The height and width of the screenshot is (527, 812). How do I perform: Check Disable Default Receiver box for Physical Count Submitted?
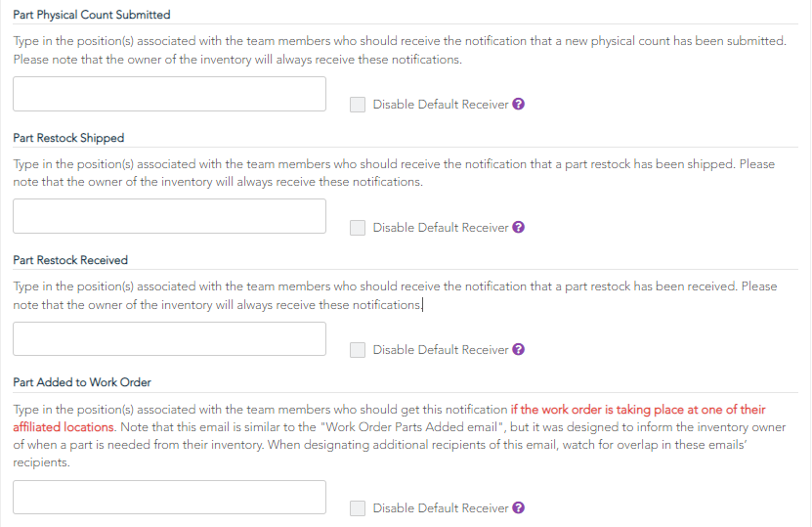tap(358, 105)
